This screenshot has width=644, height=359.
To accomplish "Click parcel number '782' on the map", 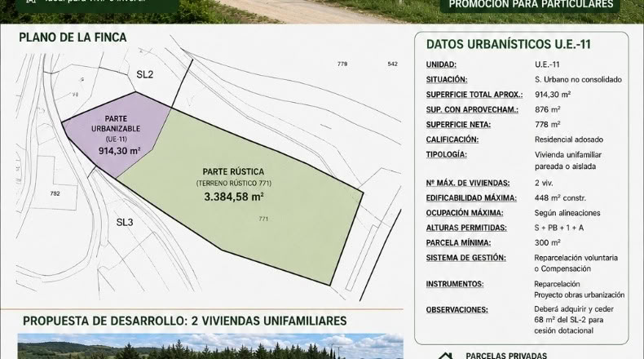I will coord(55,193).
